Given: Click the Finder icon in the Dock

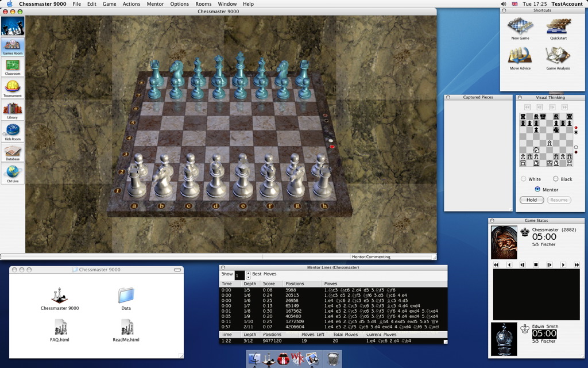Looking at the screenshot, I should click(254, 359).
